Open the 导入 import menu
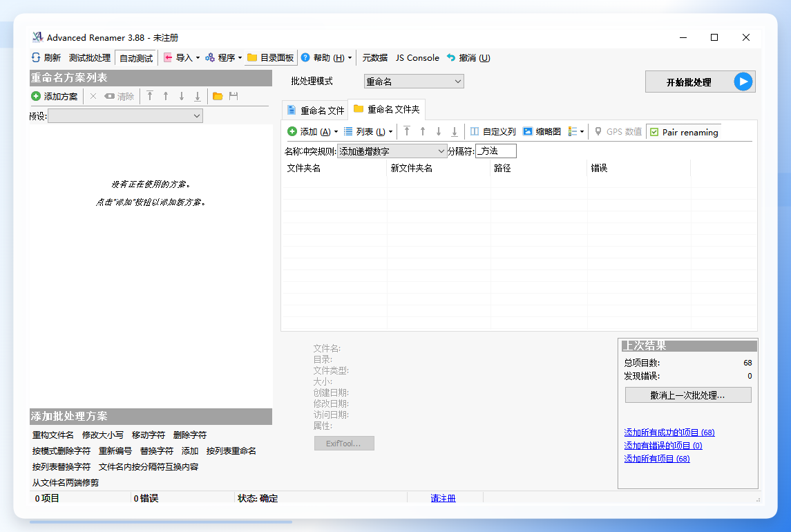The height and width of the screenshot is (532, 791). point(182,57)
